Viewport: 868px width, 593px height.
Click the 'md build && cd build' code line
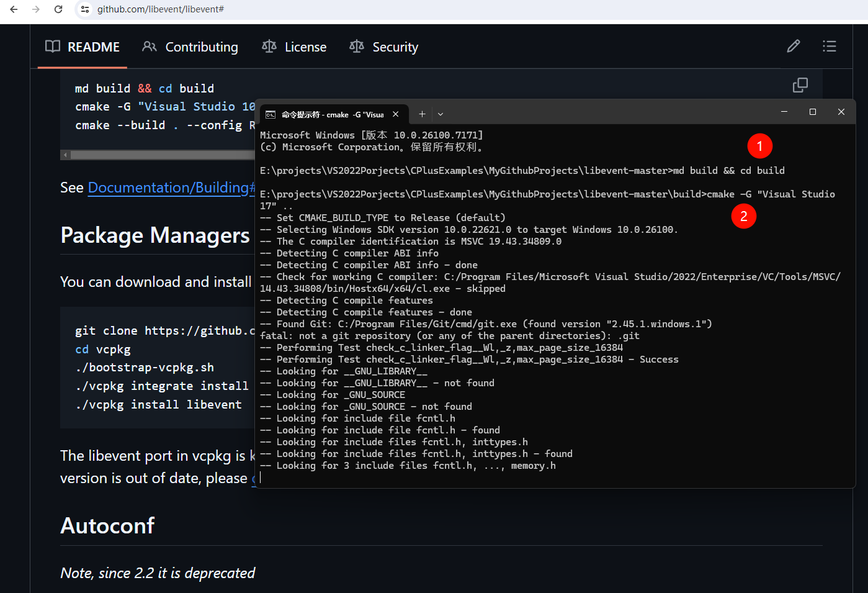(145, 89)
